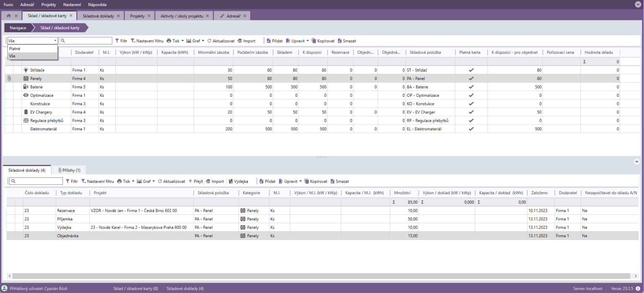Viewport: 644px width, 293px height.
Task: Click the lower table's horizontal scrollbar
Action: tap(322, 276)
